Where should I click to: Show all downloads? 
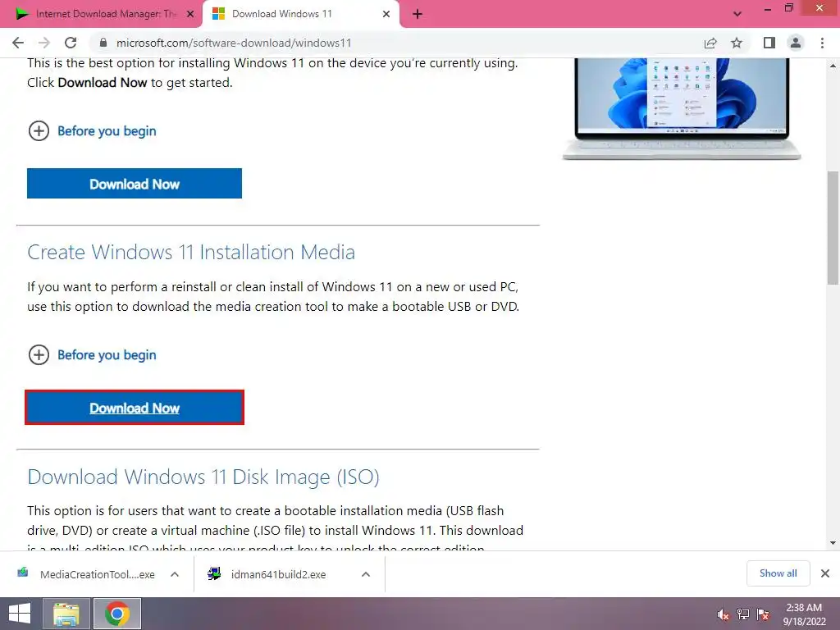click(x=778, y=573)
